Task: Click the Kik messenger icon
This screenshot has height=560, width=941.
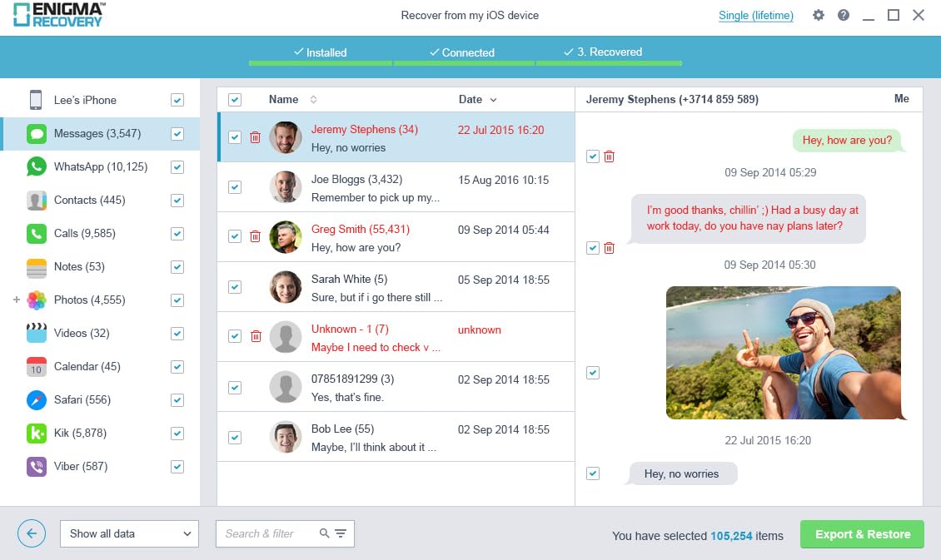Action: pos(37,433)
